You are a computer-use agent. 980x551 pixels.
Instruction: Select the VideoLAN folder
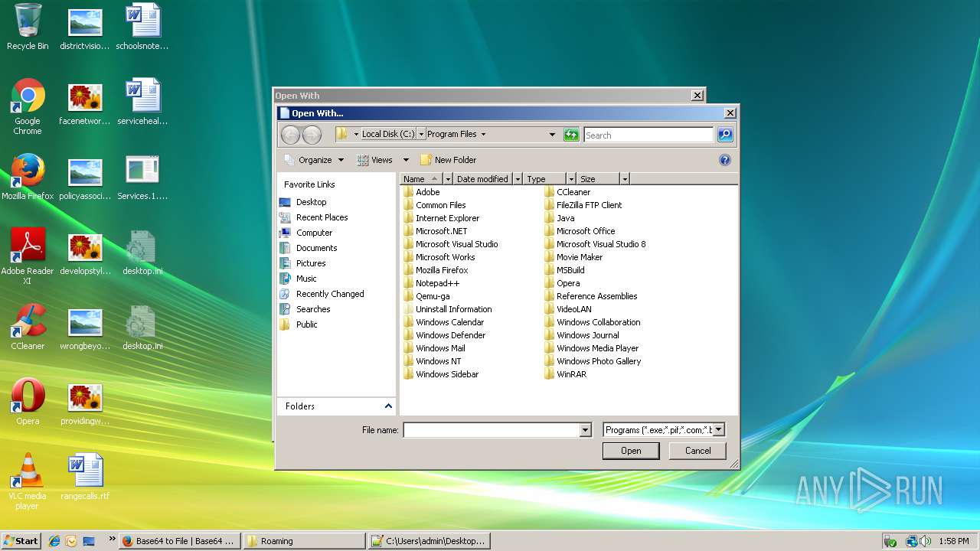coord(568,309)
